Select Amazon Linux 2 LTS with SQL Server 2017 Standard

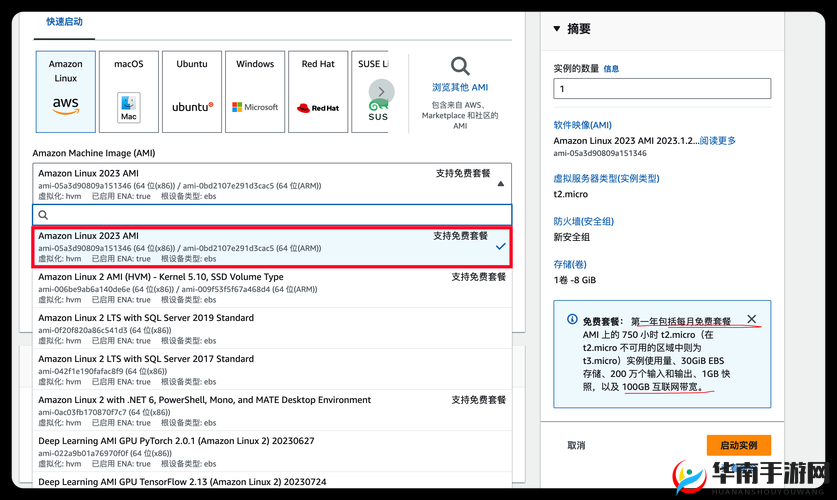click(272, 370)
